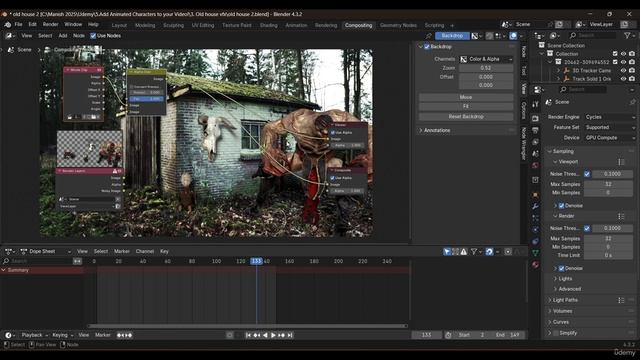640x360 pixels.
Task: Click the auto-keying record button
Action: tap(230, 335)
